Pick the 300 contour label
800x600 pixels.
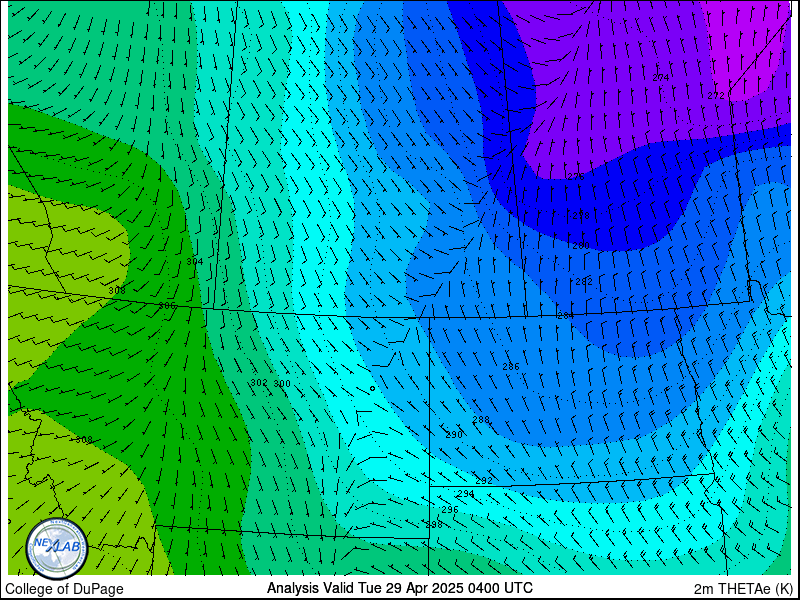click(x=282, y=384)
